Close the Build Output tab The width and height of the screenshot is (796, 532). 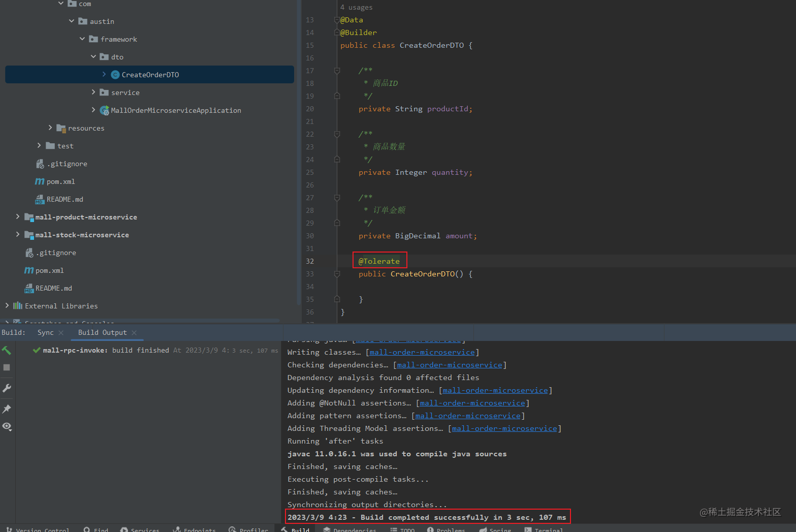[x=134, y=333]
